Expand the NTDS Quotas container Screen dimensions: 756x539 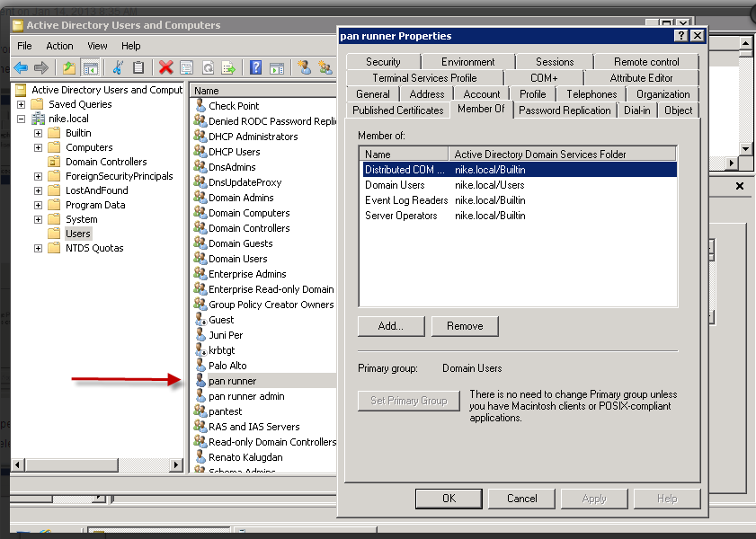pyautogui.click(x=38, y=248)
